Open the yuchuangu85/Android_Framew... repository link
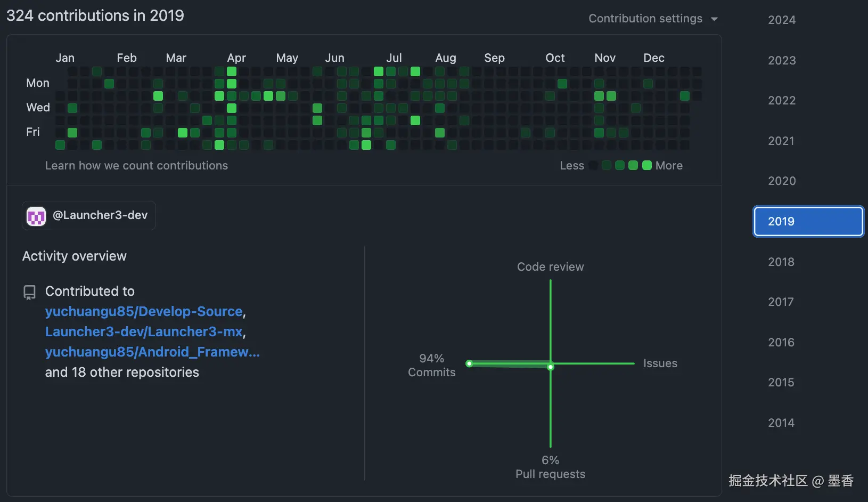The width and height of the screenshot is (868, 502). (152, 352)
